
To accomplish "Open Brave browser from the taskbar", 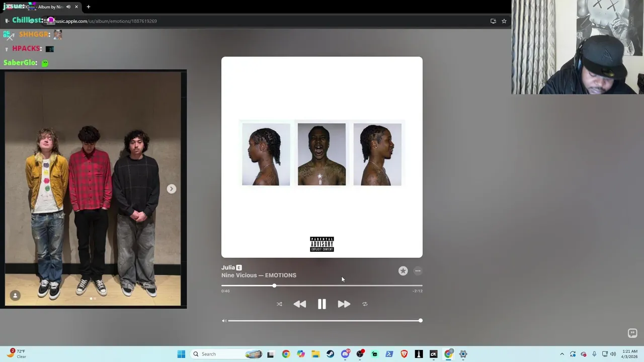I will tap(404, 354).
